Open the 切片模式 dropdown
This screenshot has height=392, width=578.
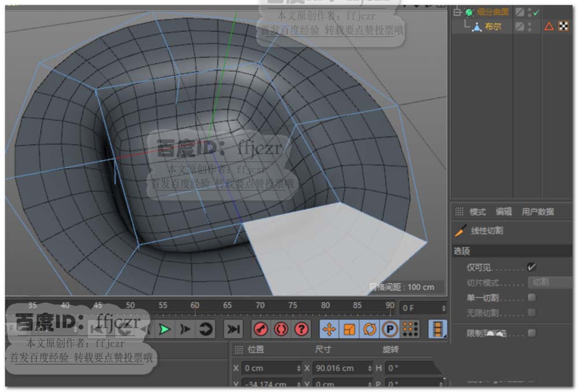coord(549,283)
